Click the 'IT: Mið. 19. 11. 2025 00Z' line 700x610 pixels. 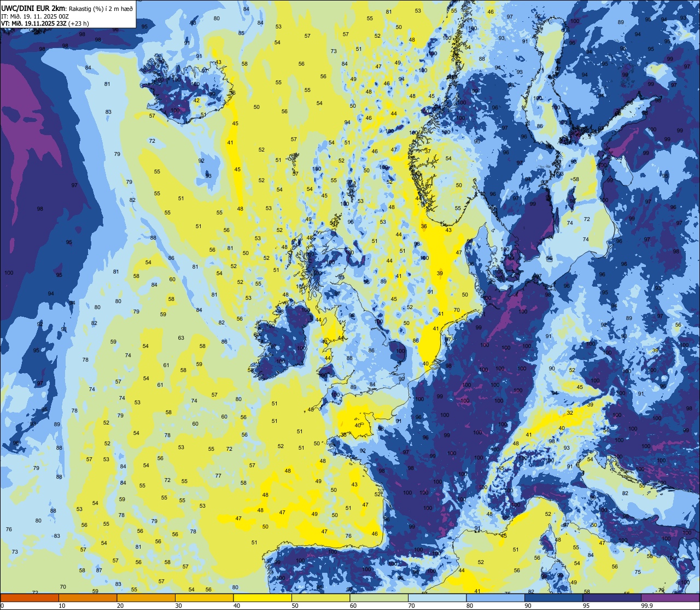35,16
